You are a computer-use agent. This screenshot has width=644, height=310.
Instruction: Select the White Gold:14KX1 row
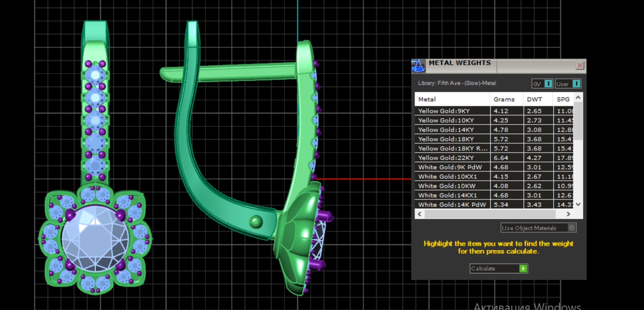click(x=494, y=195)
